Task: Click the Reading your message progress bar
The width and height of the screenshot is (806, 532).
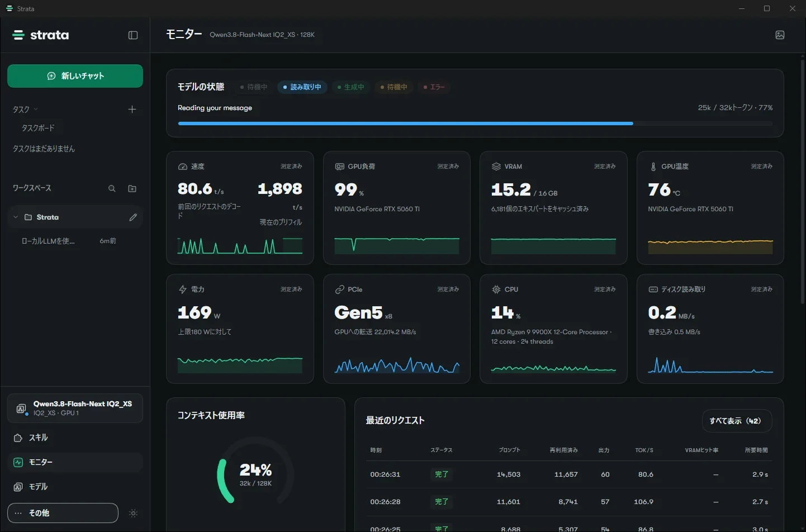Action: click(475, 123)
